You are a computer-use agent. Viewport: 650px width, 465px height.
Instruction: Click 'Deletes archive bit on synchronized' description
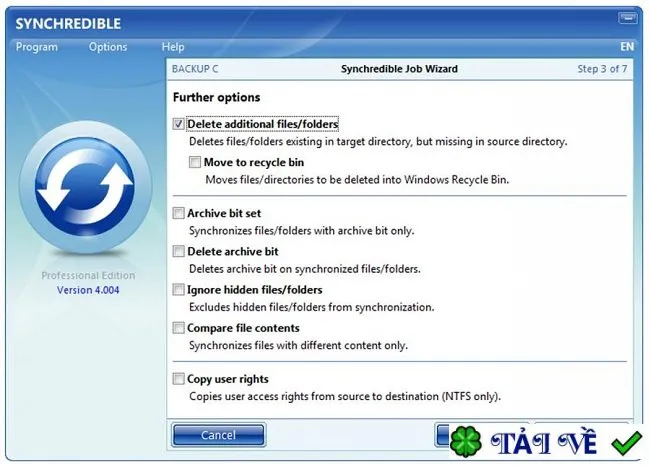pyautogui.click(x=305, y=269)
